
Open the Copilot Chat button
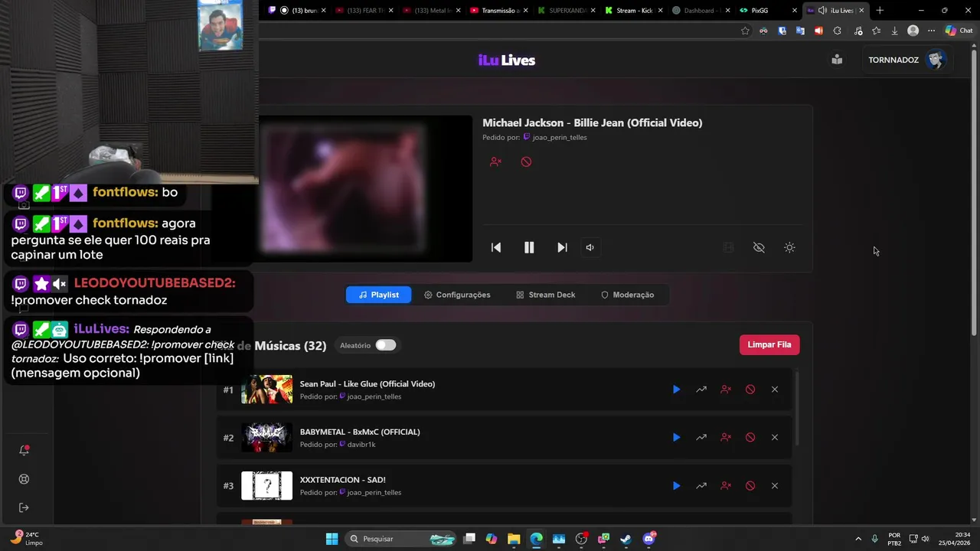[x=959, y=31]
